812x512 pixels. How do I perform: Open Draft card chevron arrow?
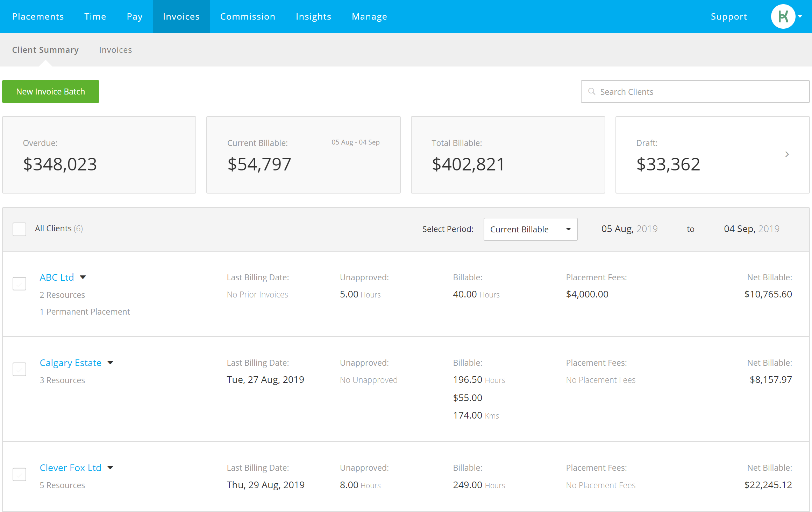[x=787, y=154]
